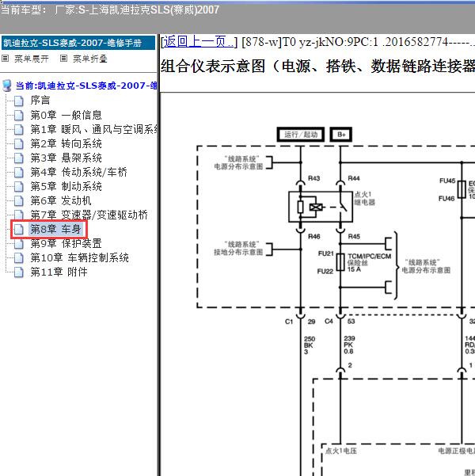Click the page icon beside 第7章 变速器/变速驱动桥

tap(19, 215)
